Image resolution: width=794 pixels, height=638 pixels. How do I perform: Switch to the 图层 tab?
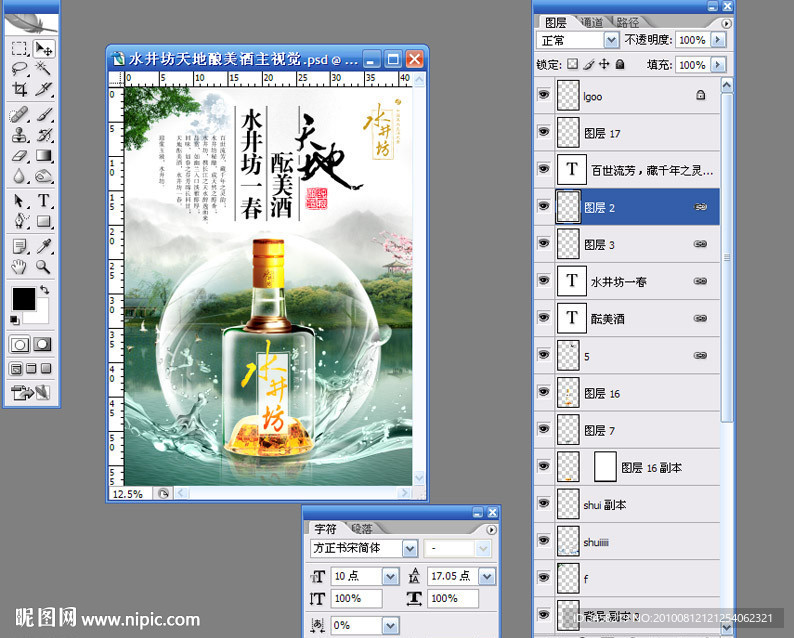coord(555,22)
